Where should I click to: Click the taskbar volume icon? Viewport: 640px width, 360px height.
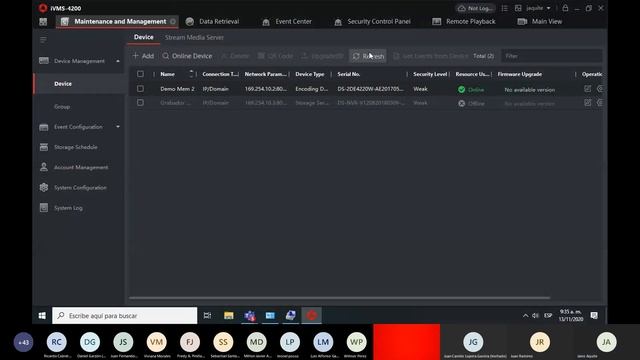point(536,316)
